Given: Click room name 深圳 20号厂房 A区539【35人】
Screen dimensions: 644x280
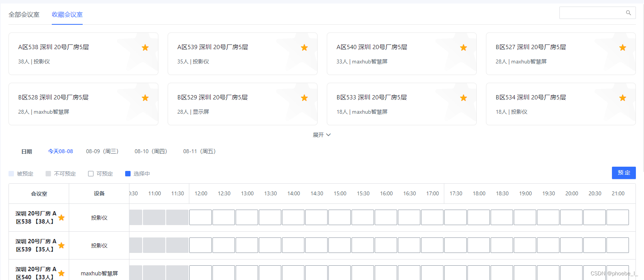Looking at the screenshot, I should (x=36, y=245).
